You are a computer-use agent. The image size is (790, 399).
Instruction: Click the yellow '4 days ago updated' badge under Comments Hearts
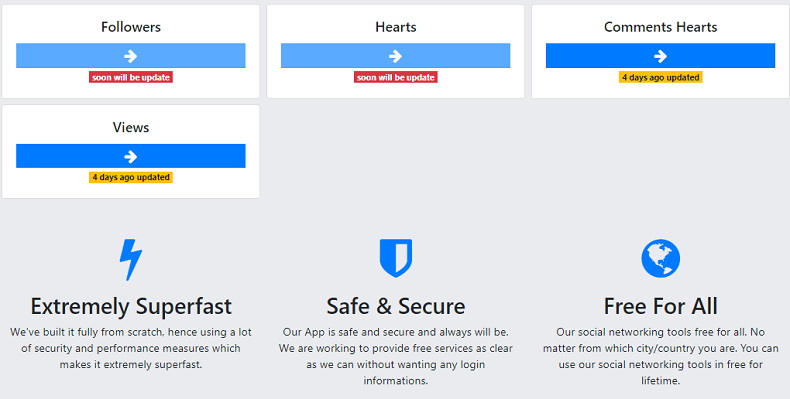(x=661, y=77)
